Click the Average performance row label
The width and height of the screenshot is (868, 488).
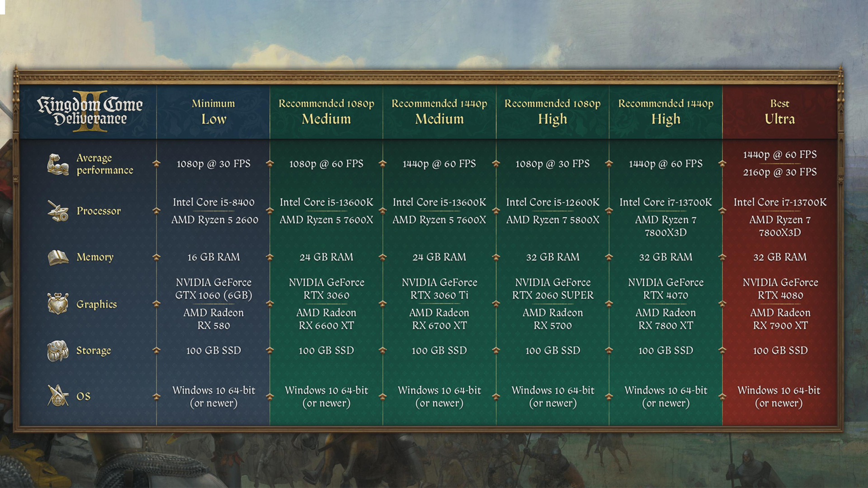tap(105, 164)
